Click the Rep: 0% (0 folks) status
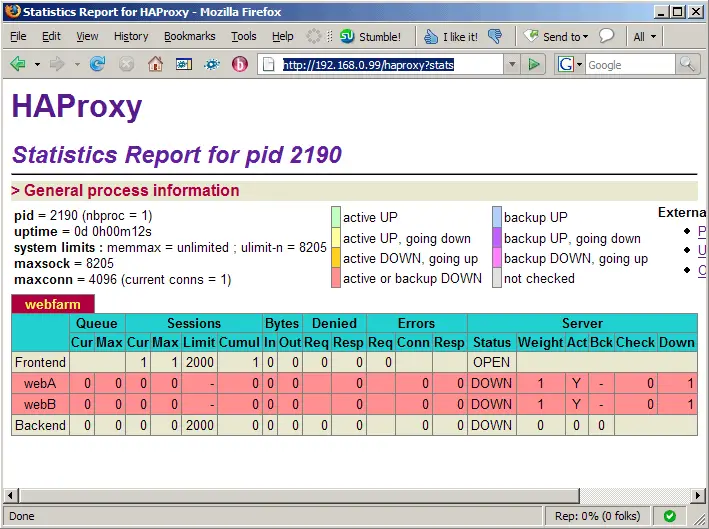 597,516
